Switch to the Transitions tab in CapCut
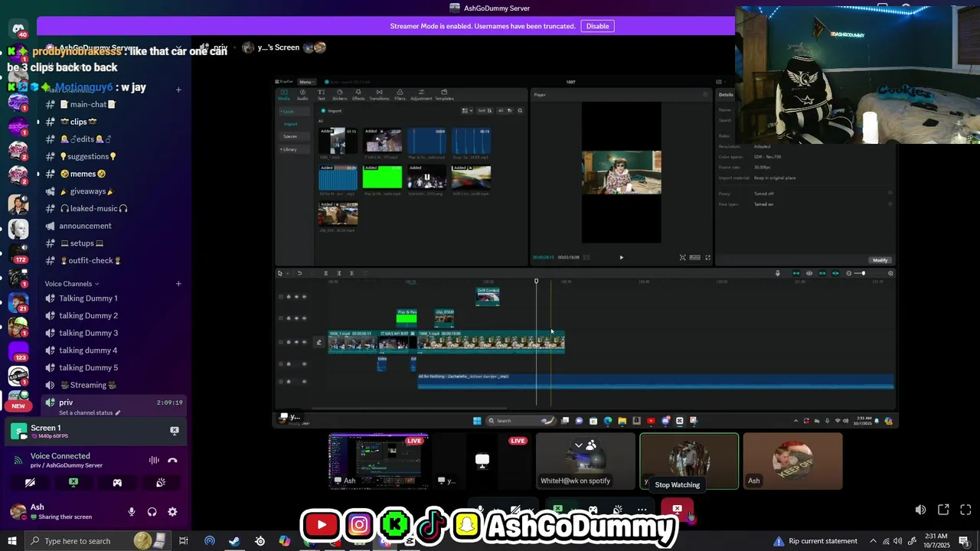980x551 pixels. pyautogui.click(x=379, y=95)
